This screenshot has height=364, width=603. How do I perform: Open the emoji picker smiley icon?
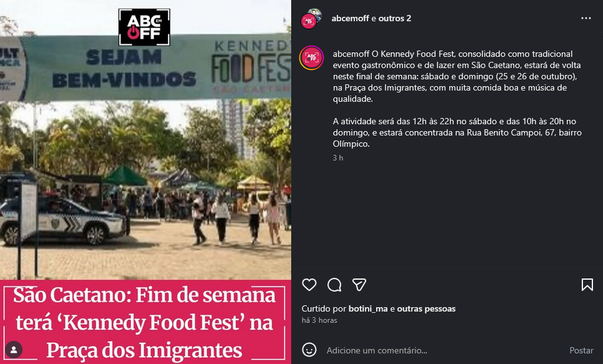tap(309, 350)
